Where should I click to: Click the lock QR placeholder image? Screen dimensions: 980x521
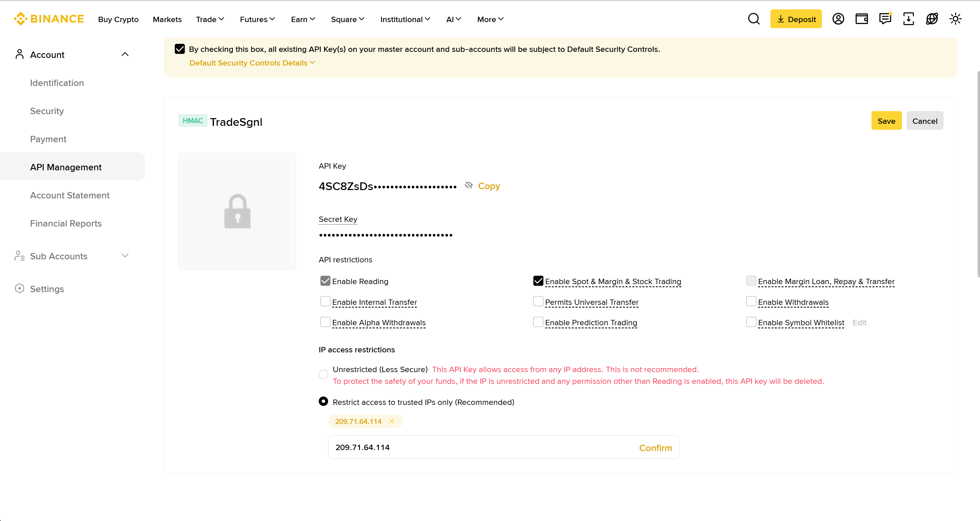click(x=237, y=211)
